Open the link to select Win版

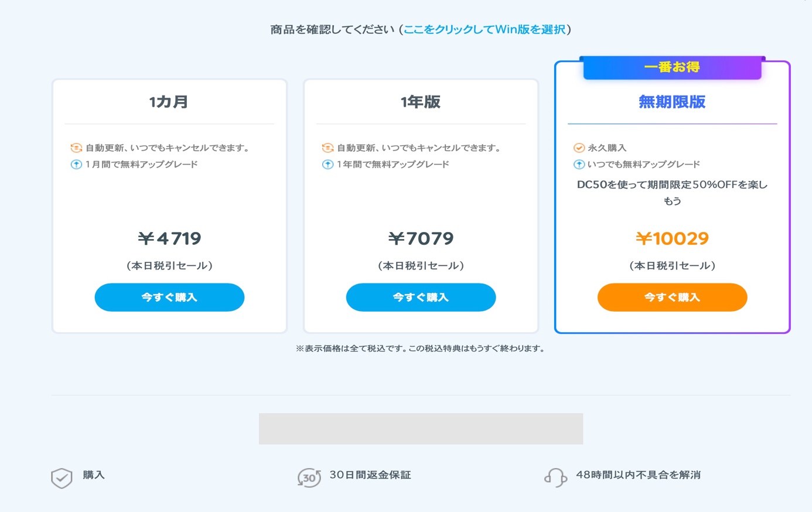[x=485, y=29]
